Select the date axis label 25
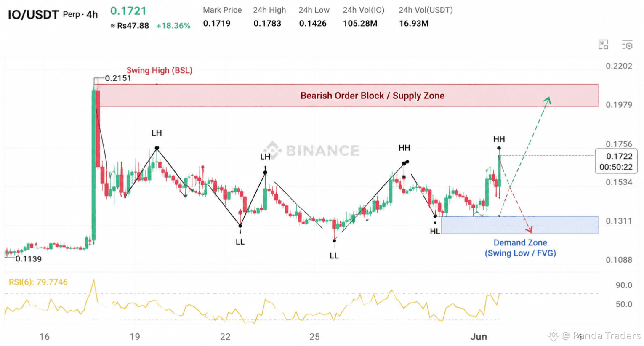The height and width of the screenshot is (346, 644). pos(315,337)
